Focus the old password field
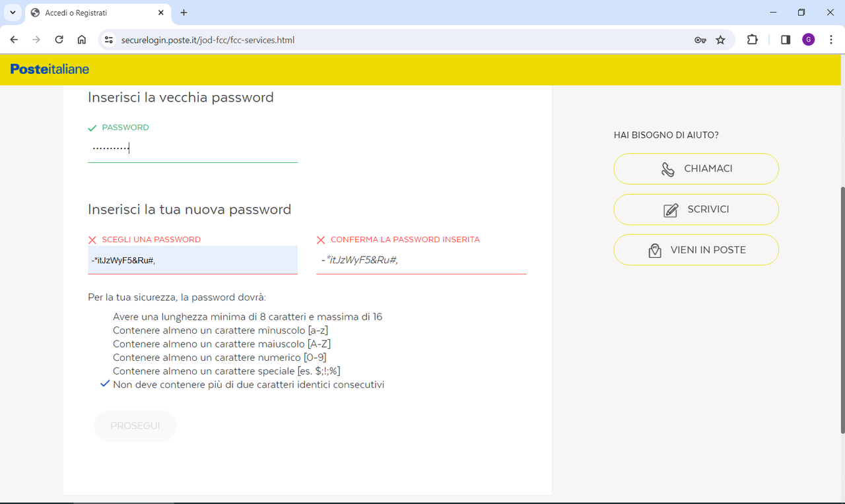The width and height of the screenshot is (845, 504). (x=193, y=148)
